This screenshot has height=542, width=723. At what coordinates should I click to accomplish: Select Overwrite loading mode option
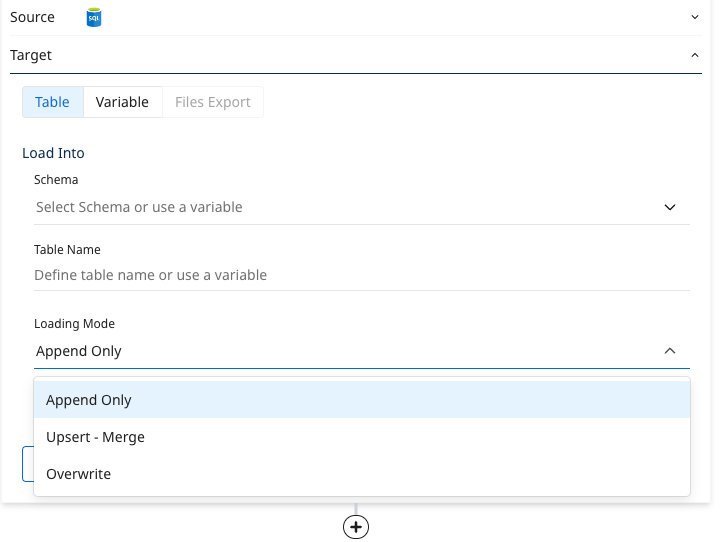click(x=78, y=474)
